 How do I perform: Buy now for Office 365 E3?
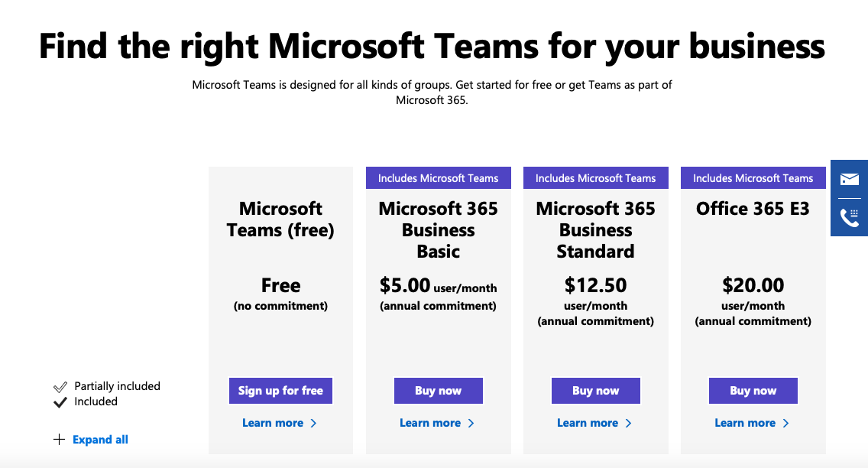[x=753, y=391]
